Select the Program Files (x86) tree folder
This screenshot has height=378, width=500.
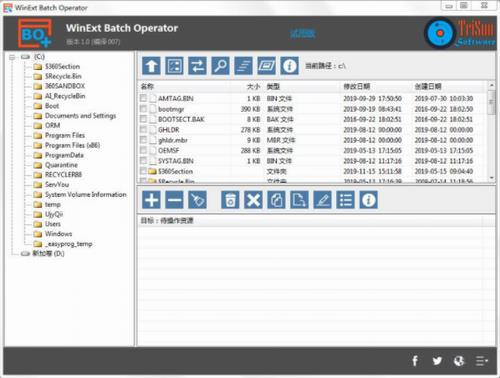[72, 145]
